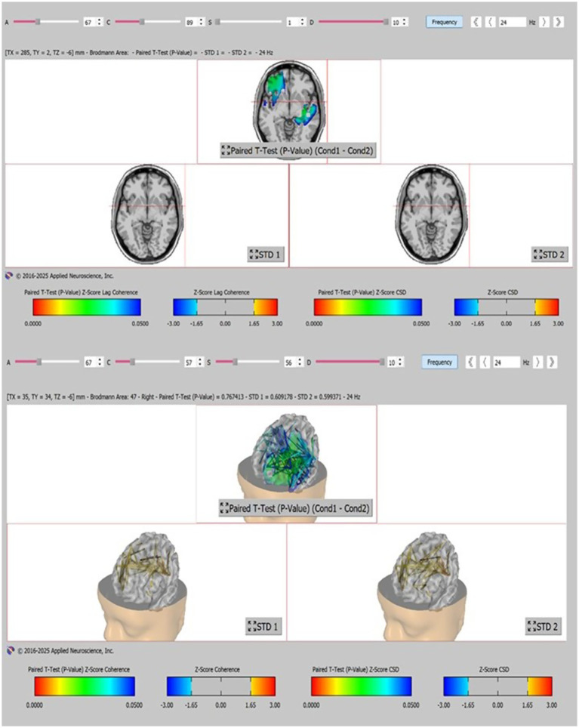Click the Frequency button above the axial slices

coord(445,22)
